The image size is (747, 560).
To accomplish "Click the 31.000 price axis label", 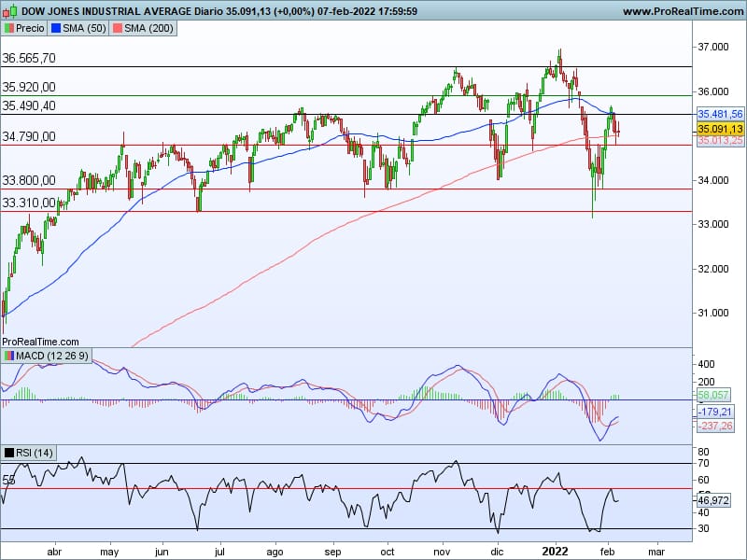I will 713,313.
